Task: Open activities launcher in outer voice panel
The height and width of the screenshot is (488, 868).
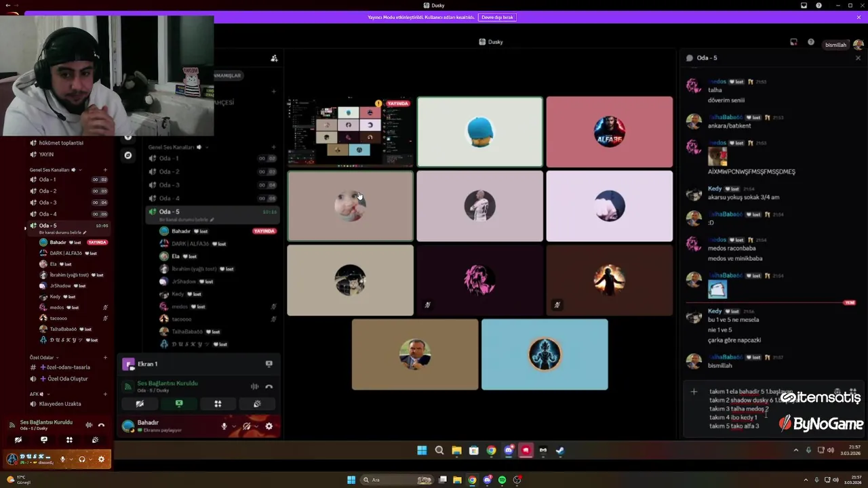Action: pyautogui.click(x=69, y=440)
